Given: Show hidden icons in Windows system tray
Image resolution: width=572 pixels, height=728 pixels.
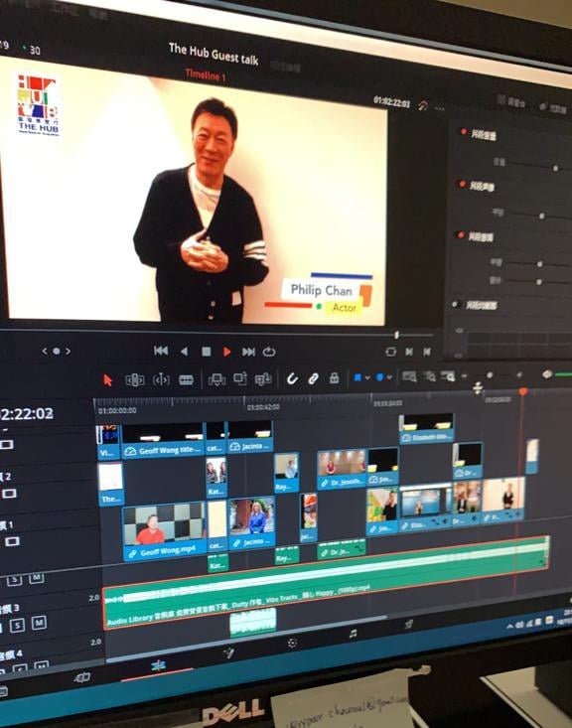Looking at the screenshot, I should (510, 627).
